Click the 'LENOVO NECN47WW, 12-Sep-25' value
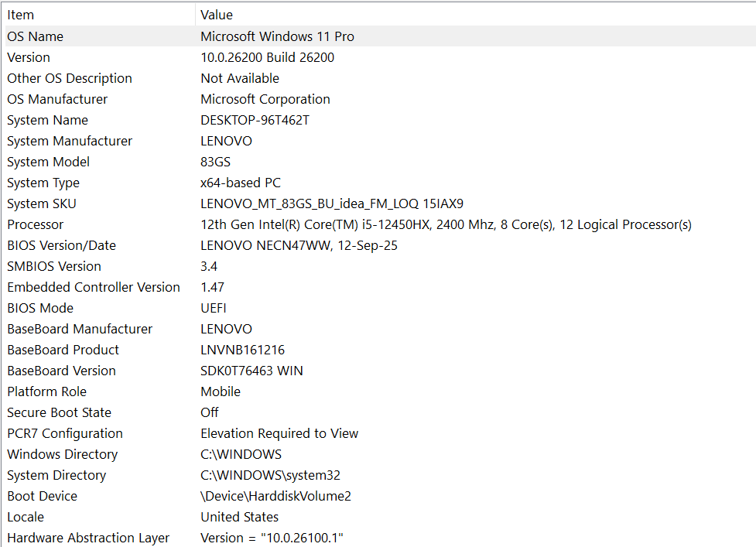 [x=299, y=245]
